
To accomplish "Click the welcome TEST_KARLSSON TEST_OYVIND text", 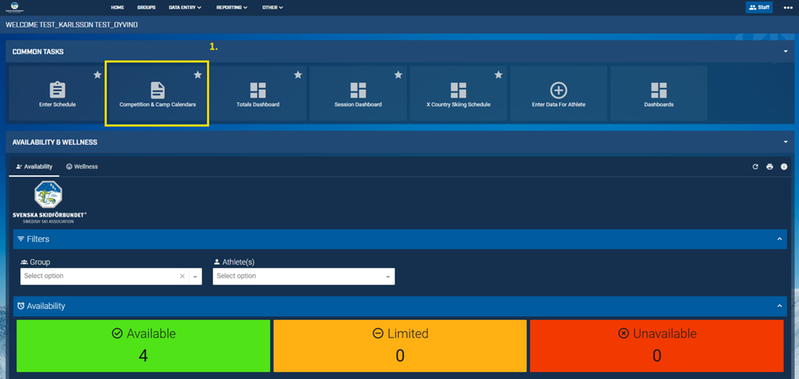I will [72, 24].
